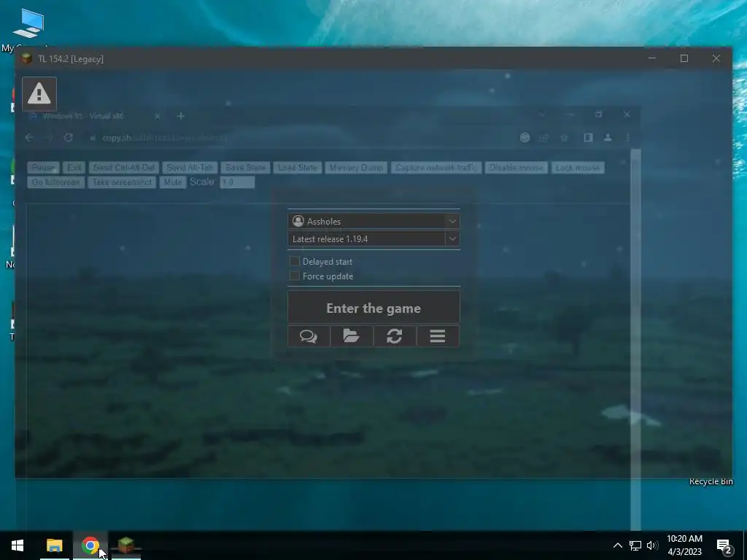Image resolution: width=747 pixels, height=560 pixels.
Task: Open a new Chrome tab with plus icon
Action: pos(181,116)
